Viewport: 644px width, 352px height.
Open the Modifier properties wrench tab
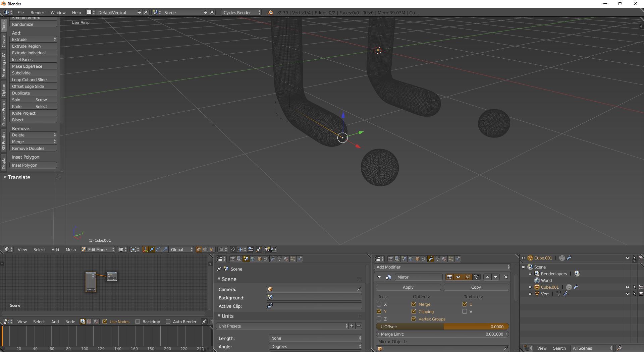[x=431, y=258]
